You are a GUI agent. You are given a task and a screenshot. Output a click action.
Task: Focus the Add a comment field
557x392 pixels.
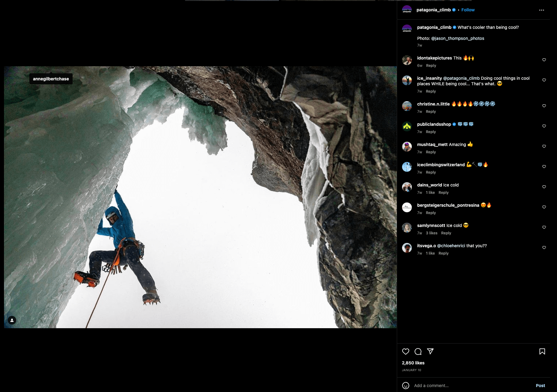(473, 386)
